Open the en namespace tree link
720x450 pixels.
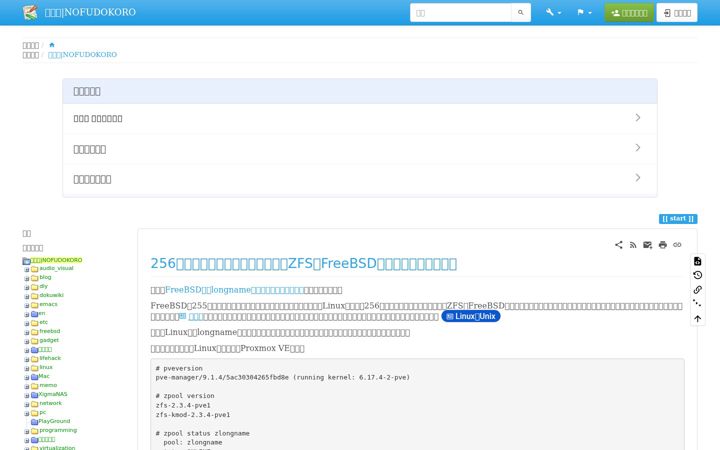click(42, 314)
